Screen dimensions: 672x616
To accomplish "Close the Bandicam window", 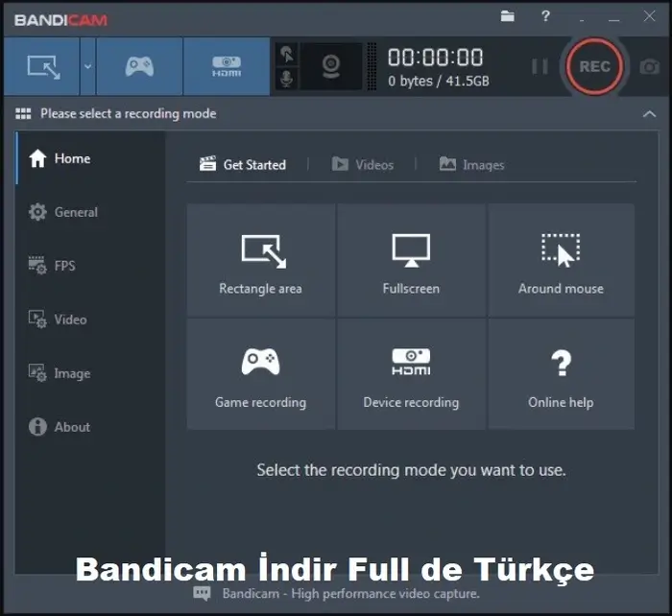I will [x=649, y=16].
